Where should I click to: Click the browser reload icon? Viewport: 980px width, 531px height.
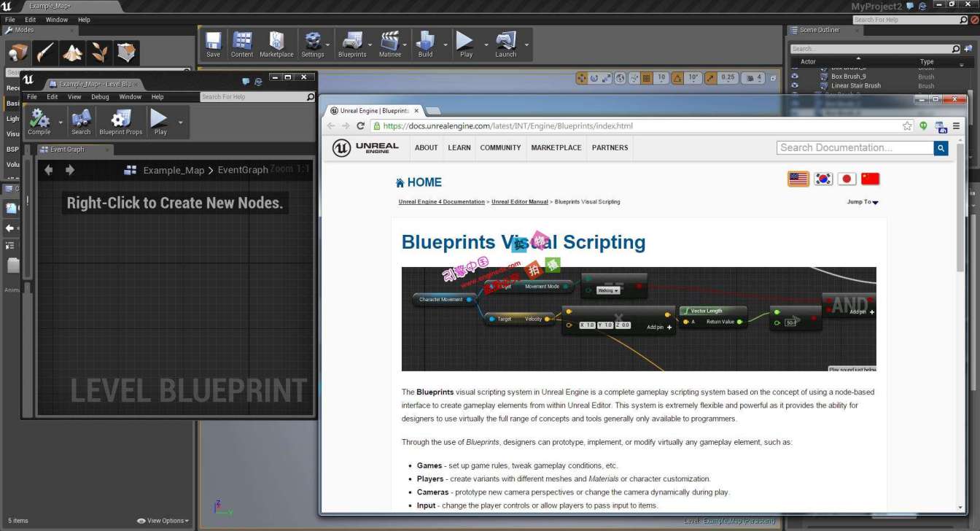coord(360,125)
